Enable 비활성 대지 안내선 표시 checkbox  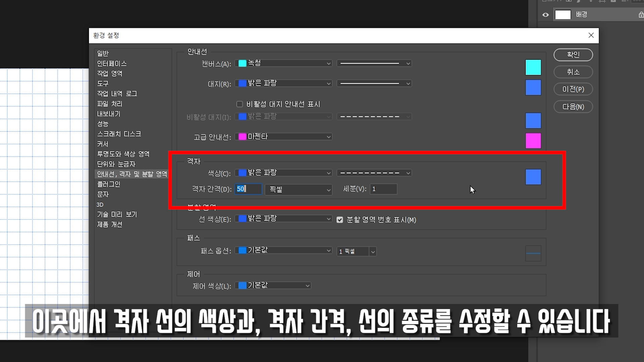[239, 104]
